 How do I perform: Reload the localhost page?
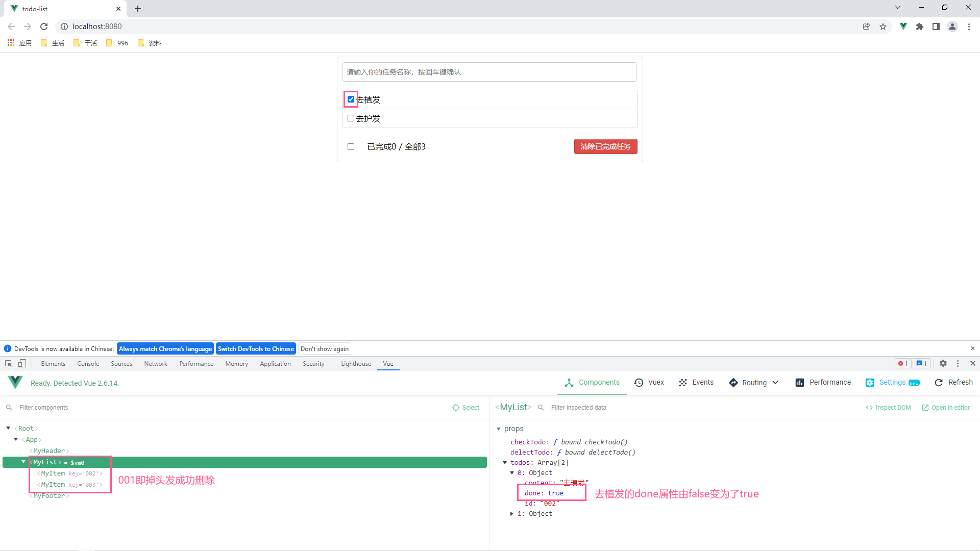[44, 27]
